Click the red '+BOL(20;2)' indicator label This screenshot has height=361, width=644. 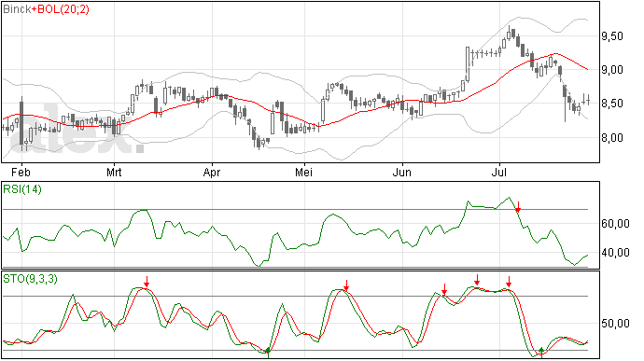point(60,9)
